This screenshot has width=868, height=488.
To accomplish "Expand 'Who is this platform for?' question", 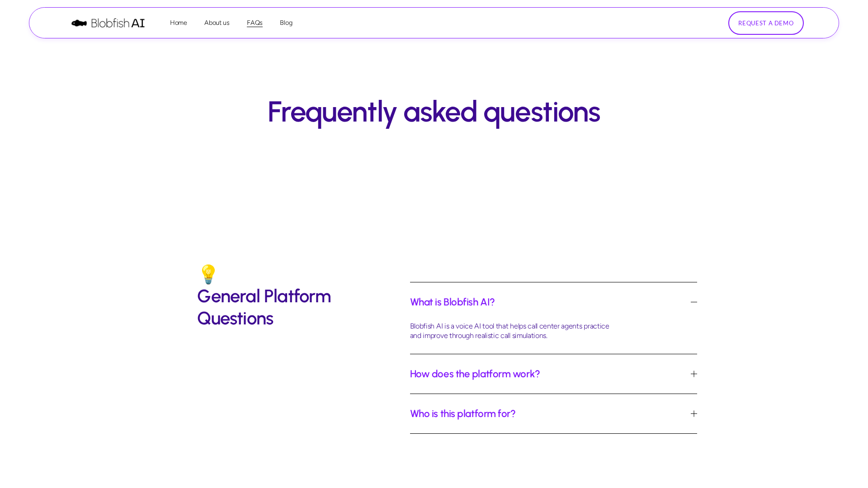I will [x=462, y=414].
